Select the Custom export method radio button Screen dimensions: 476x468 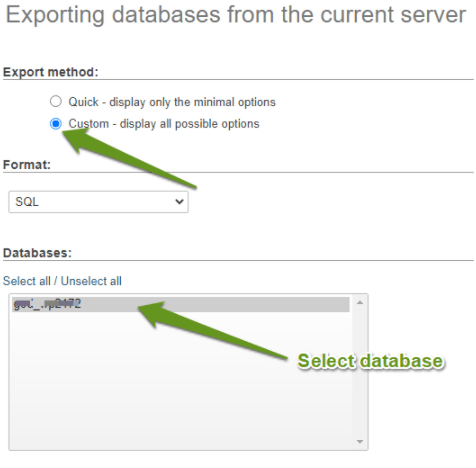[56, 124]
